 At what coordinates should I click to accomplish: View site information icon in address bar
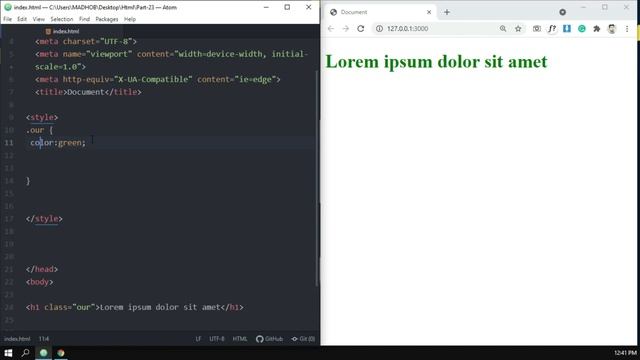[x=379, y=29]
